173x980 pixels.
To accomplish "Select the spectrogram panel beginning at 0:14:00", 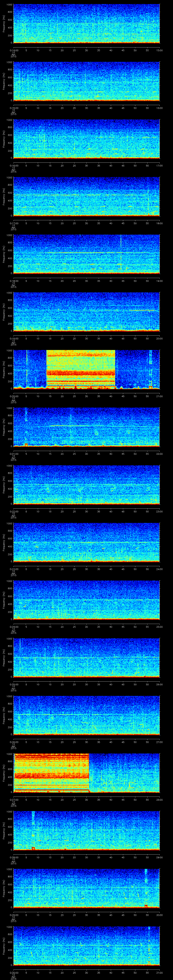I will click(x=86, y=24).
